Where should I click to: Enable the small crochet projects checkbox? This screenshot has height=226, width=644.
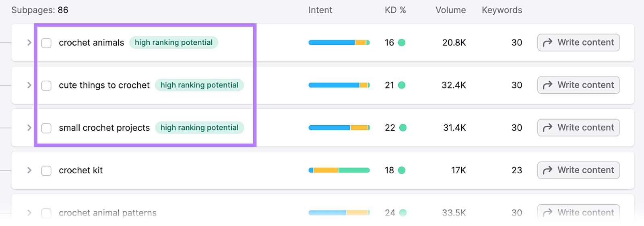(46, 129)
